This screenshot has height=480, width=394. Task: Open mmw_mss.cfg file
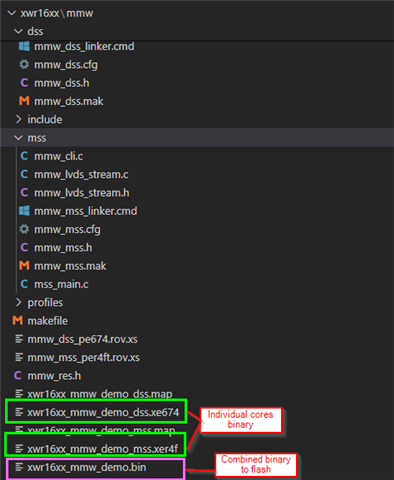point(67,229)
